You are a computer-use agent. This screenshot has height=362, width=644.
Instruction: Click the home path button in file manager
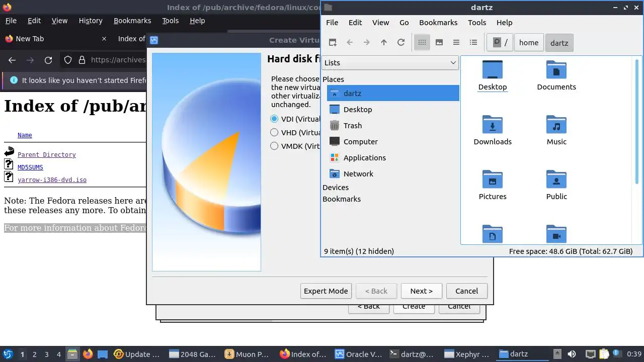[x=529, y=43]
